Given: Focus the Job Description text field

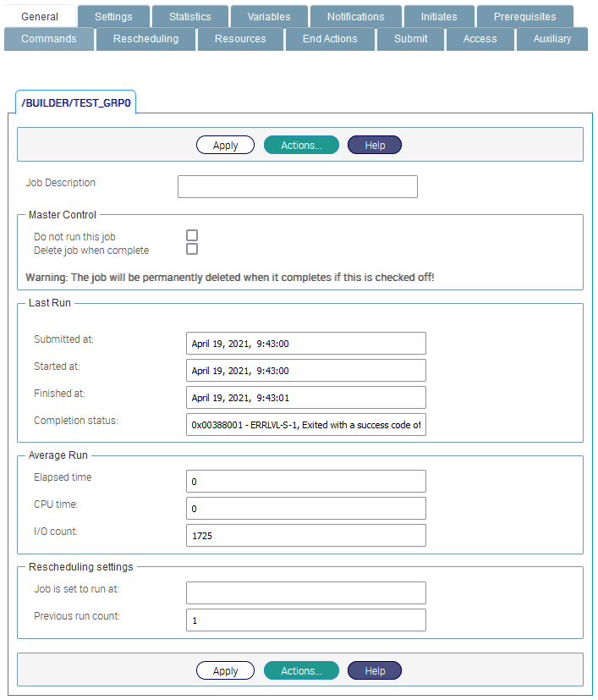Looking at the screenshot, I should pyautogui.click(x=297, y=187).
